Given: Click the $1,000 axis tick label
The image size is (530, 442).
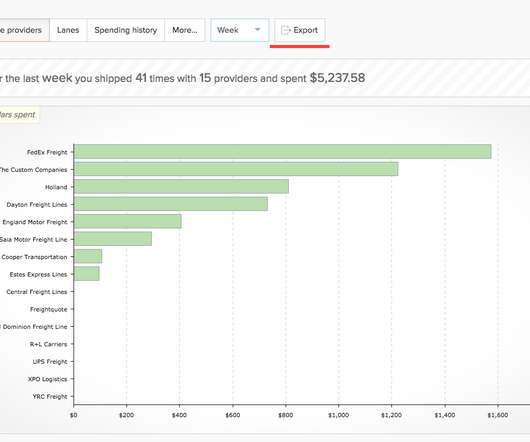Looking at the screenshot, I should pos(338,415).
